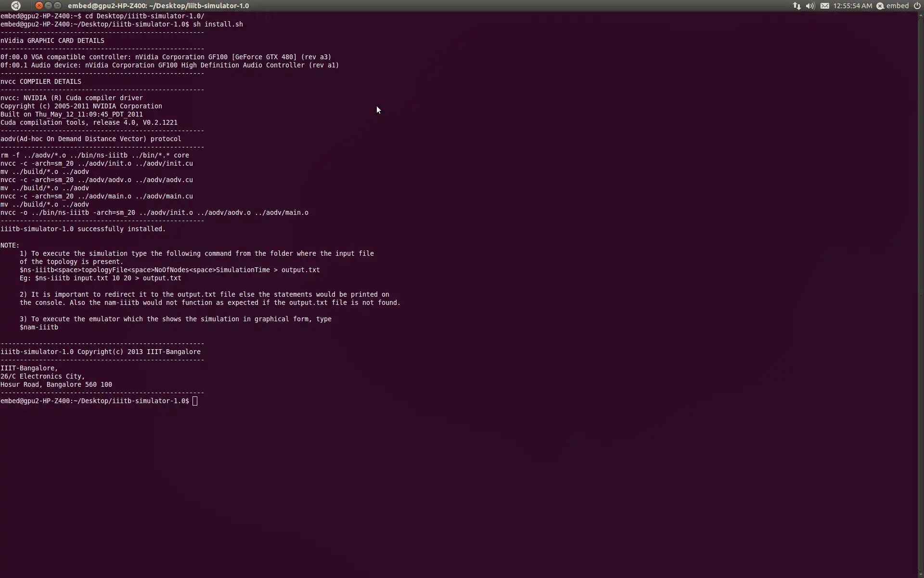Open the network connections indicator

tap(796, 6)
